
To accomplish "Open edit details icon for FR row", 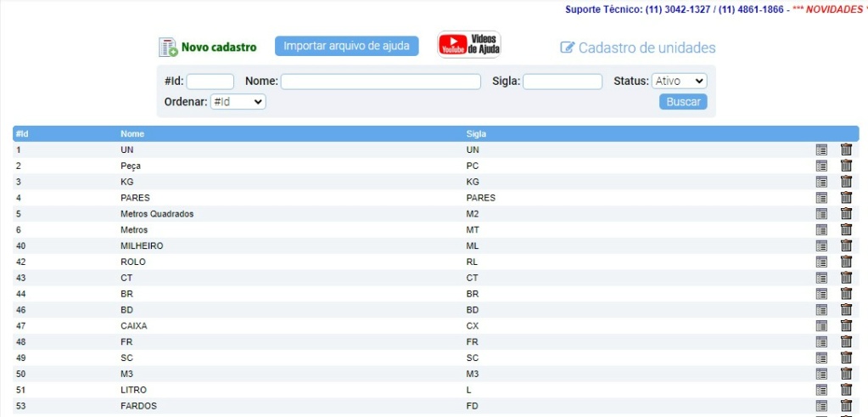I will 821,341.
